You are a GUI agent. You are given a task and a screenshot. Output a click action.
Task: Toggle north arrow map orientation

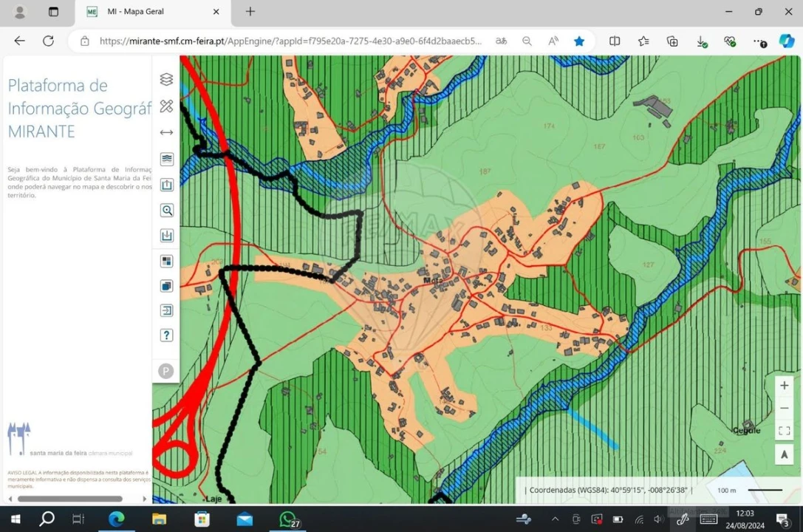784,454
